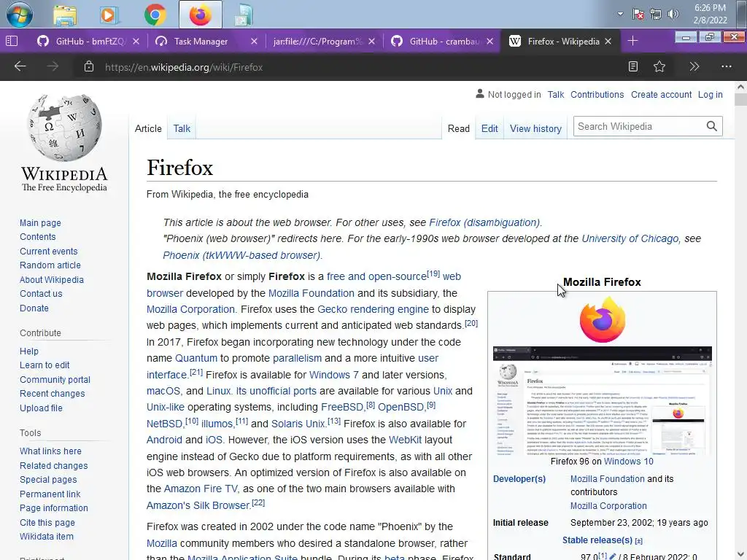
Task: Select the Edit tab
Action: [489, 128]
